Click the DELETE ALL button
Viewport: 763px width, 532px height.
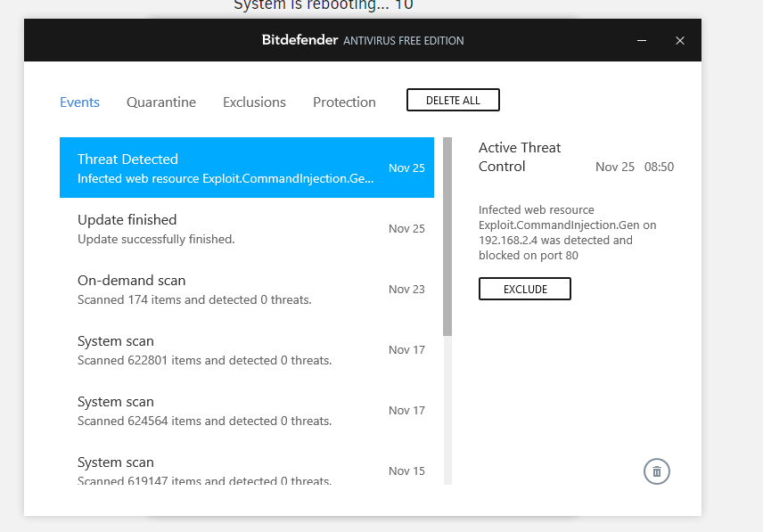tap(453, 100)
